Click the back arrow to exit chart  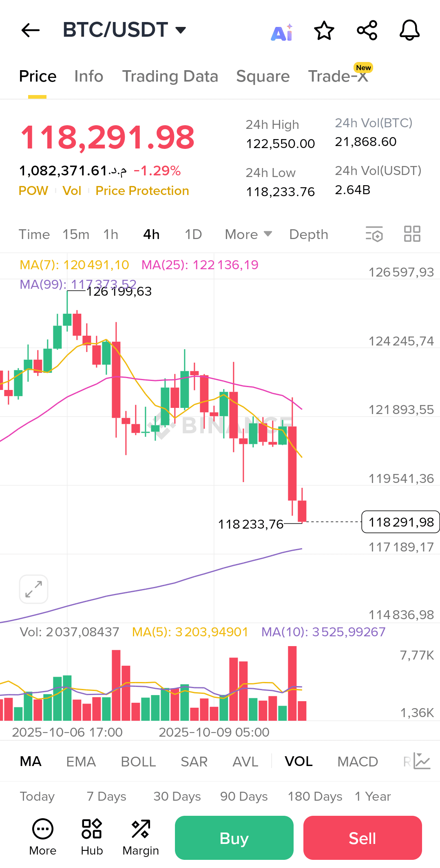30,30
